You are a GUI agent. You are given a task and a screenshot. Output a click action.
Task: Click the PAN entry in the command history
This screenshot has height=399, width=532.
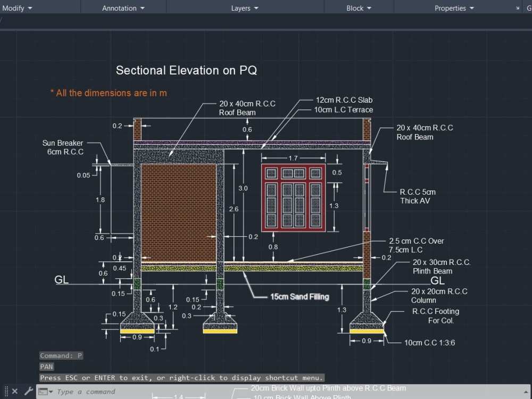[46, 366]
